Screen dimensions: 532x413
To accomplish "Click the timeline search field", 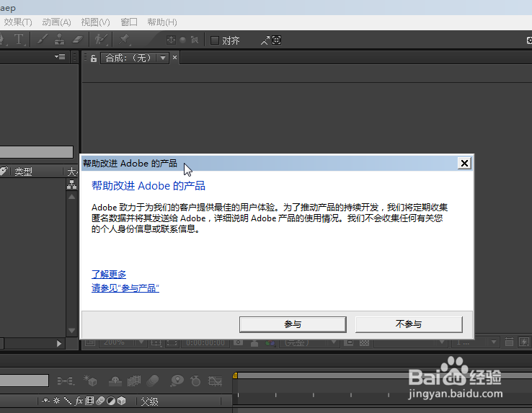I will (24, 381).
